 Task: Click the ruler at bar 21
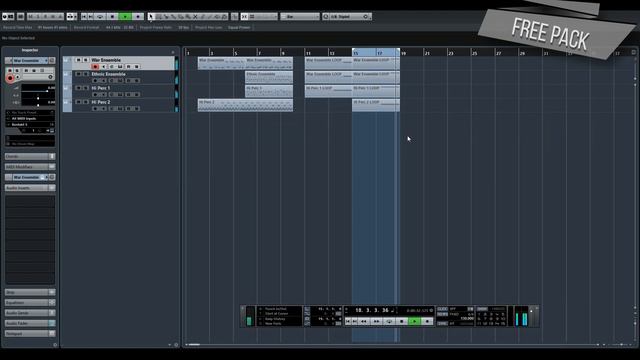pos(427,53)
